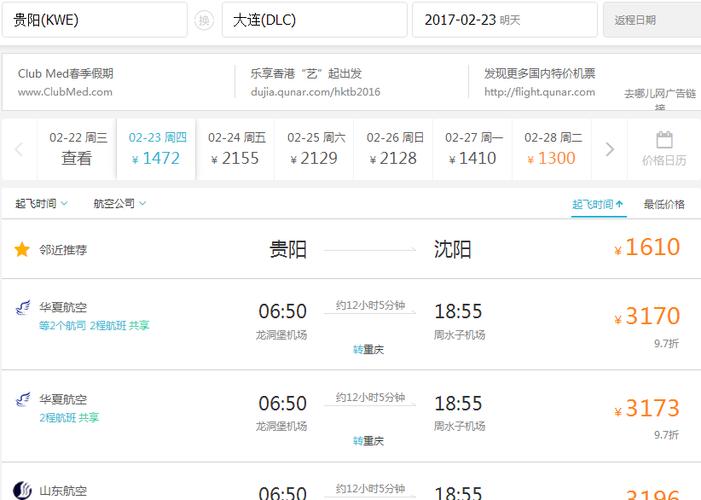
Task: Select the ¥3170 flight price
Action: click(647, 316)
